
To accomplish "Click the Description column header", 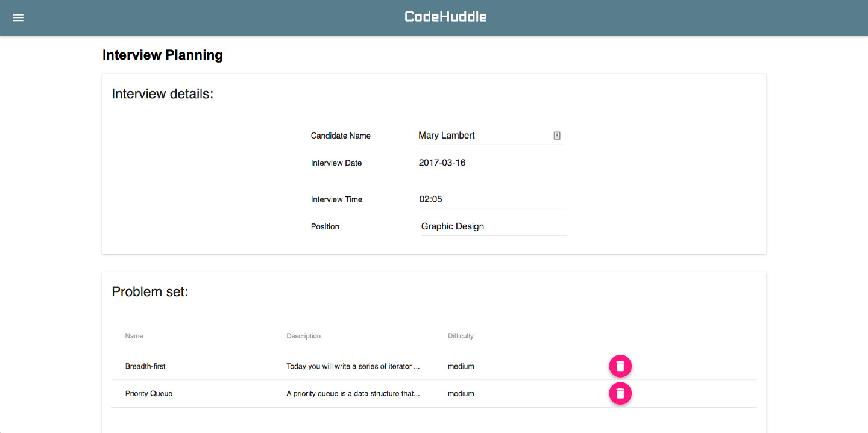I will coord(304,336).
